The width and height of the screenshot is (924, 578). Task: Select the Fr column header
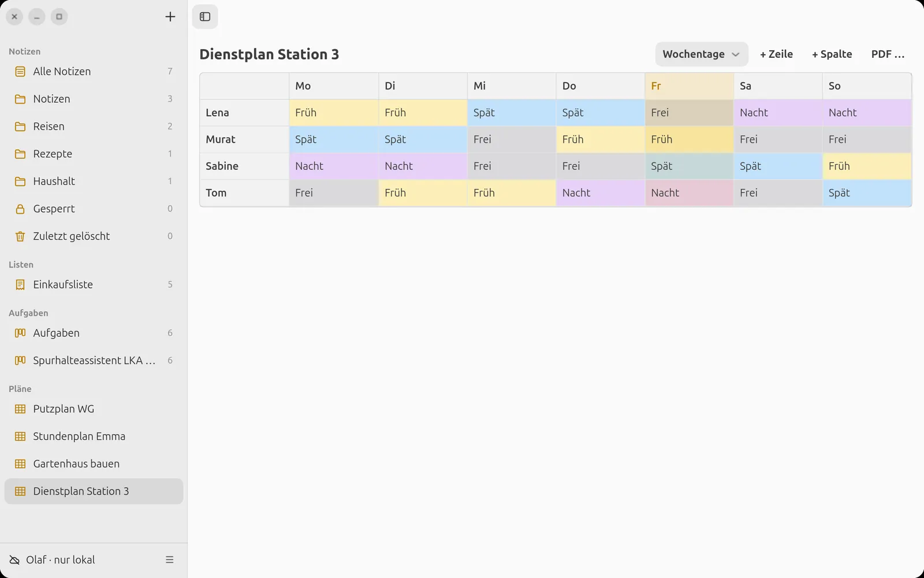[689, 86]
